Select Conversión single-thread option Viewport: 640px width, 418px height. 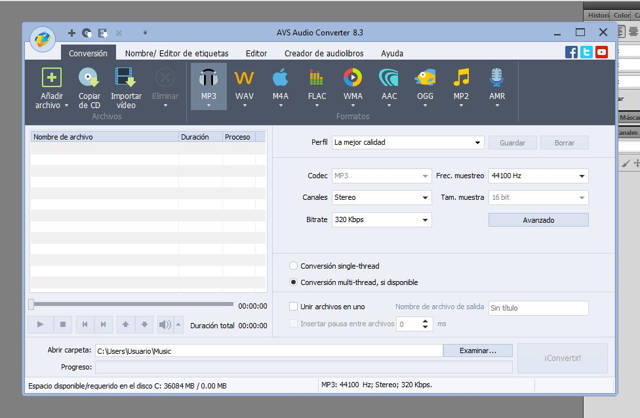pyautogui.click(x=293, y=266)
